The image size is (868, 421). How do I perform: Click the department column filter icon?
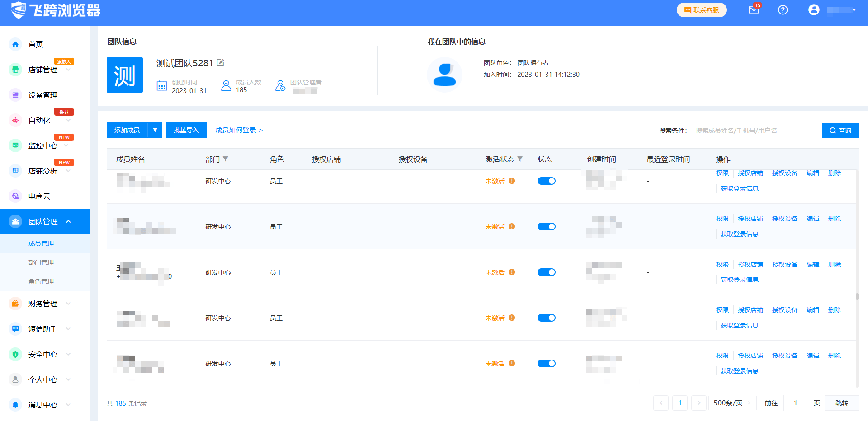click(226, 159)
